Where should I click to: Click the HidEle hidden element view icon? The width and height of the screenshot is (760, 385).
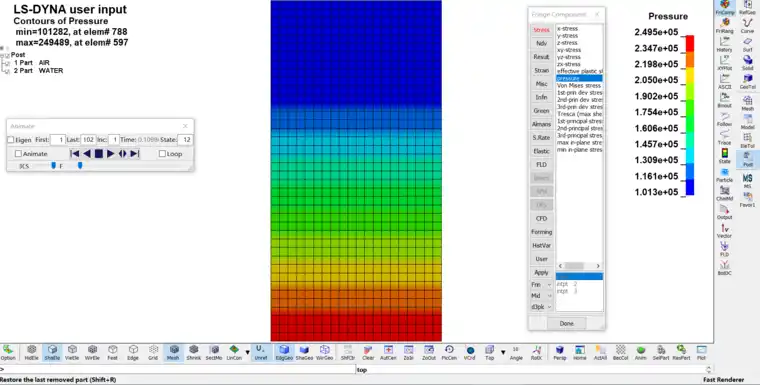click(32, 353)
